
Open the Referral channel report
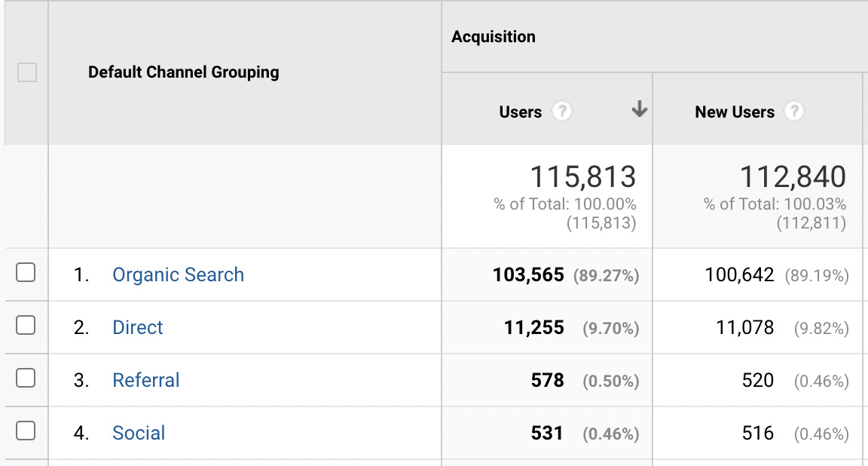click(145, 380)
